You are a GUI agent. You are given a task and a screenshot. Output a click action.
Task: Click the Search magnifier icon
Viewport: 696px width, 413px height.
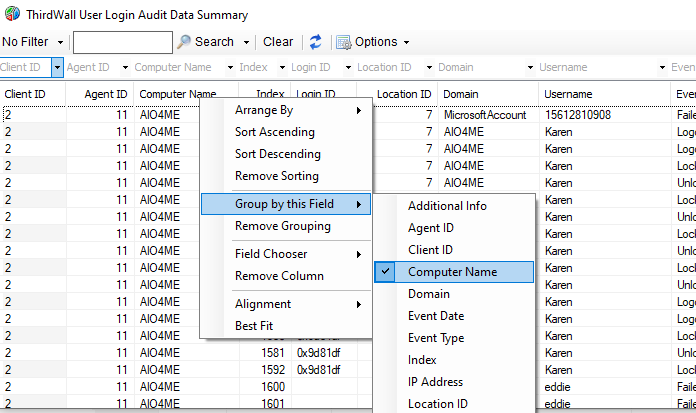click(x=183, y=42)
